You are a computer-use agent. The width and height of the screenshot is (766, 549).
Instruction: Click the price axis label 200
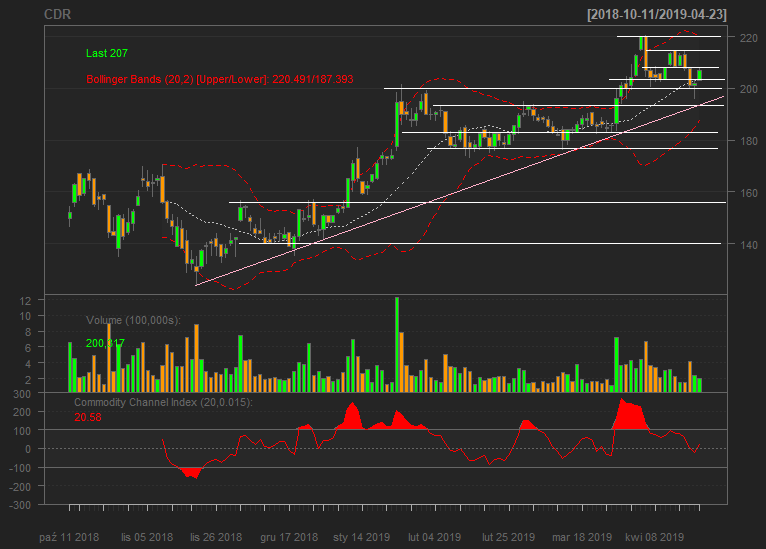tap(748, 89)
